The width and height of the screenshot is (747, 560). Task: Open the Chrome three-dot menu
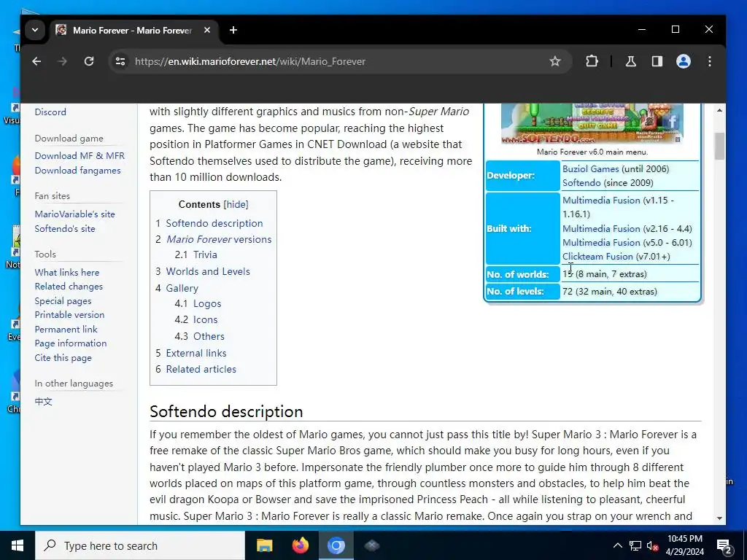[x=709, y=61]
